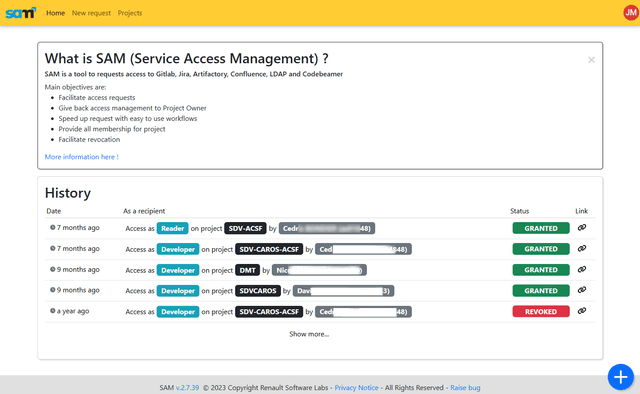Open link icon for SDVCAROS request
Screen dimensions: 640x394
click(582, 290)
